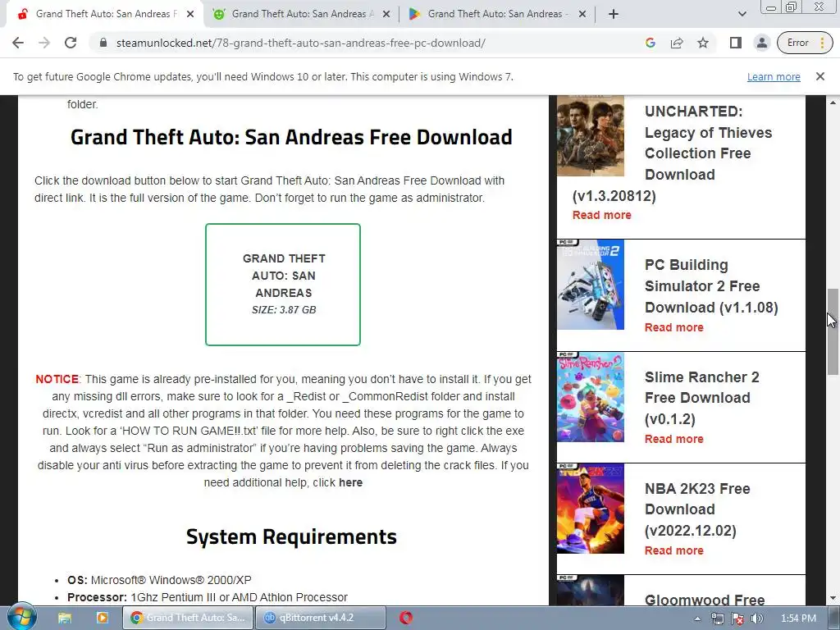Click the page scrollbar thumb
The width and height of the screenshot is (840, 630).
point(833,331)
